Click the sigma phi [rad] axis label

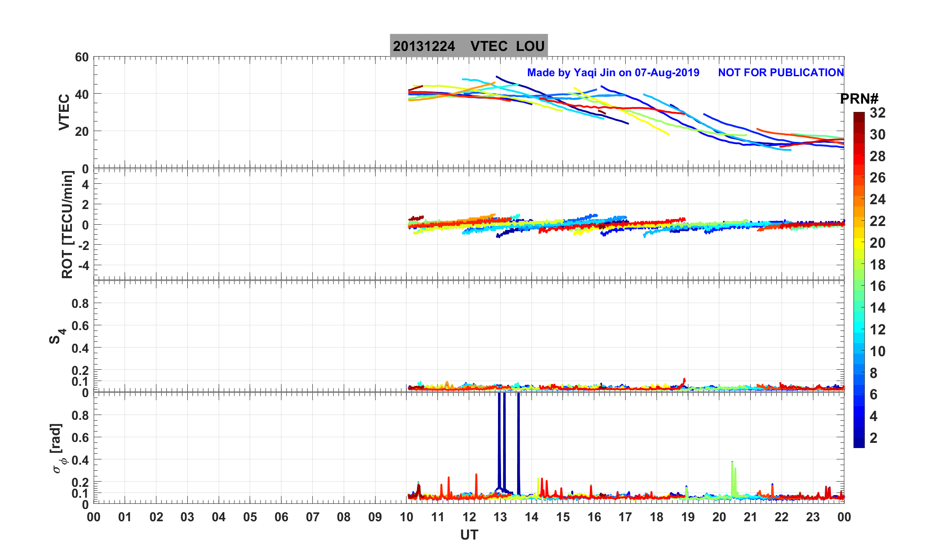(58, 449)
